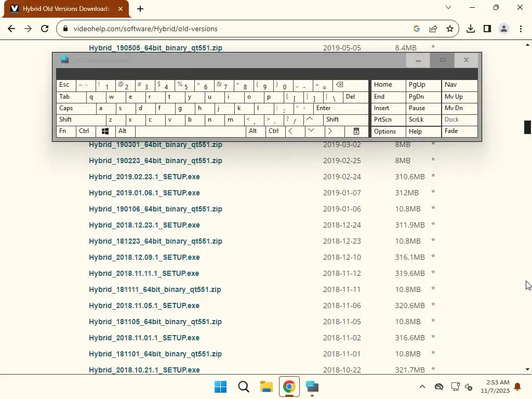Toggle right Shift on on-screen keyboard
Screen dimensions: 532x399
346,120
